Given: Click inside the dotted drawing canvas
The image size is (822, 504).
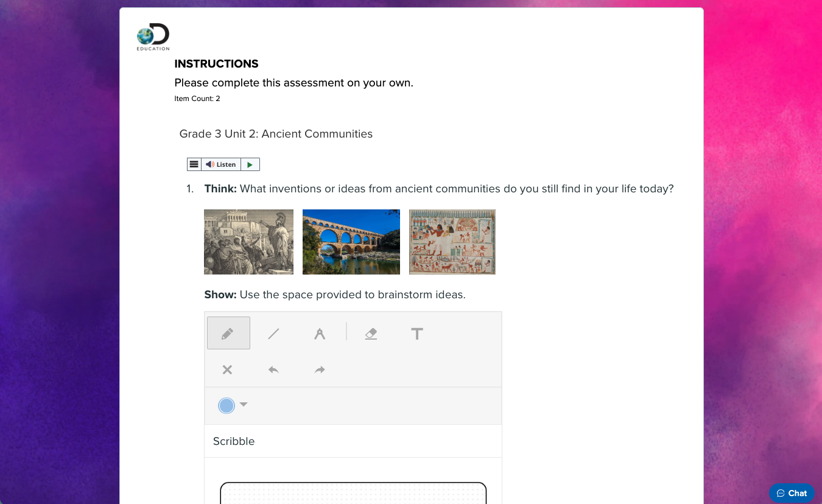Looking at the screenshot, I should pyautogui.click(x=353, y=494).
